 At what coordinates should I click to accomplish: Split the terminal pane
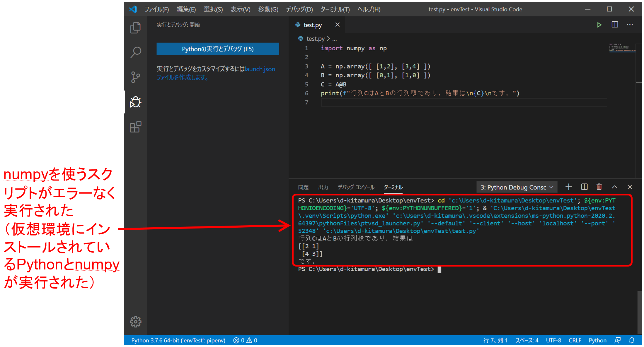point(584,187)
